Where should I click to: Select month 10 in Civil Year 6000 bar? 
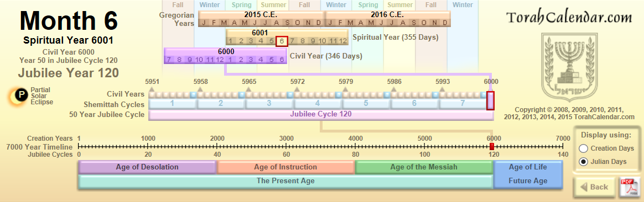click(x=199, y=60)
